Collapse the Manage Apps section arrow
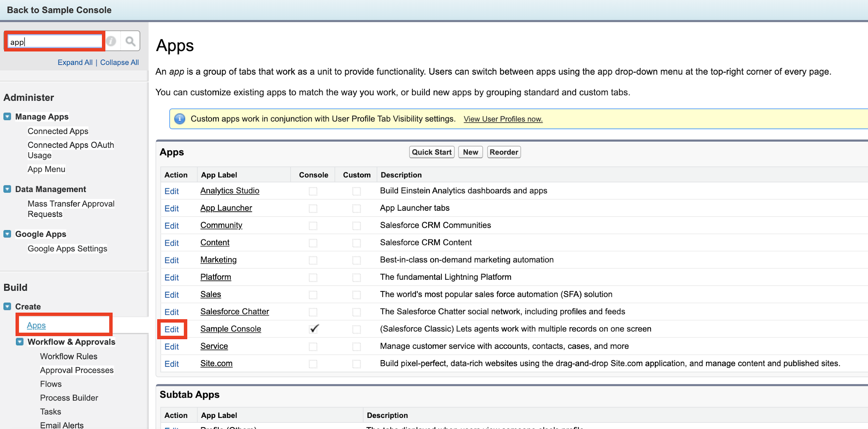 (x=7, y=117)
